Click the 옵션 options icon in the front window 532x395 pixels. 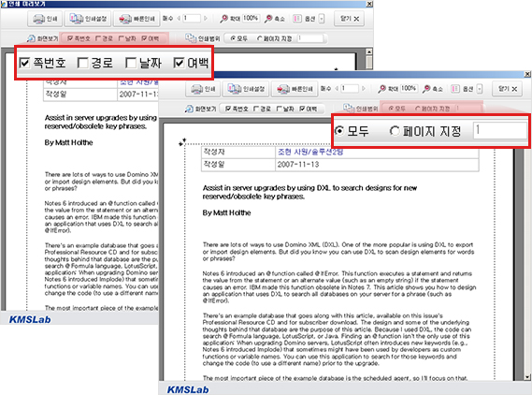point(455,89)
